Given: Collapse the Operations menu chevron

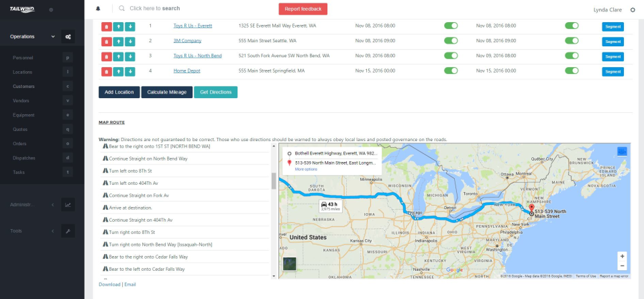Looking at the screenshot, I should click(53, 36).
